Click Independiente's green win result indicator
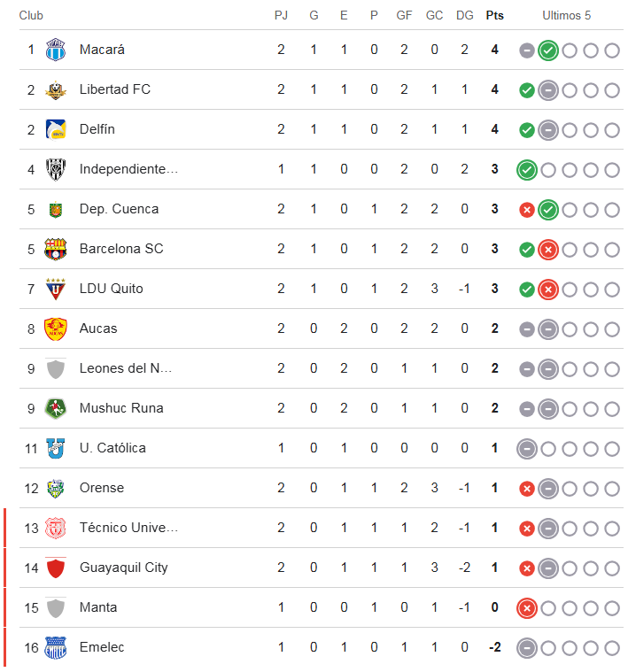 click(x=527, y=170)
